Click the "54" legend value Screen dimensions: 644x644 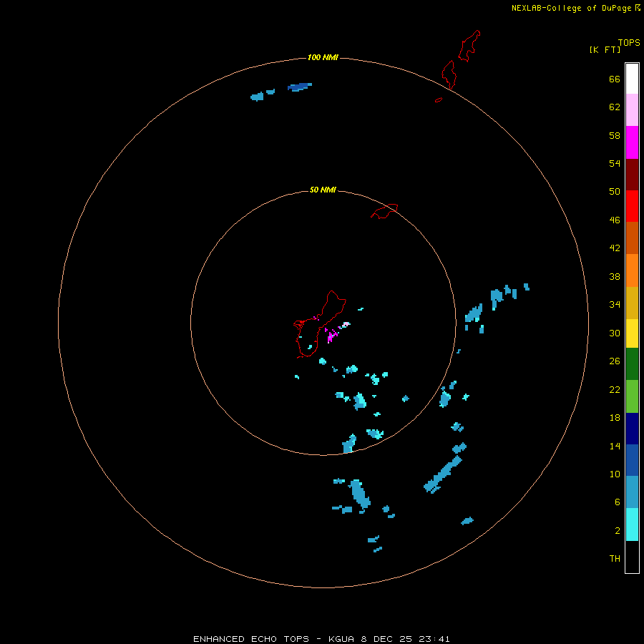[x=615, y=163]
